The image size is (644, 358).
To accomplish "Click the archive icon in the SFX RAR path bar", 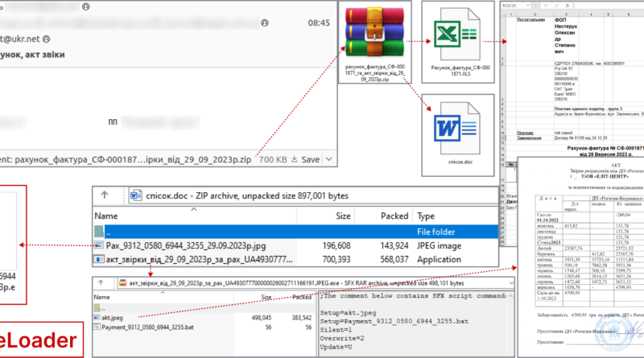I will [x=122, y=283].
